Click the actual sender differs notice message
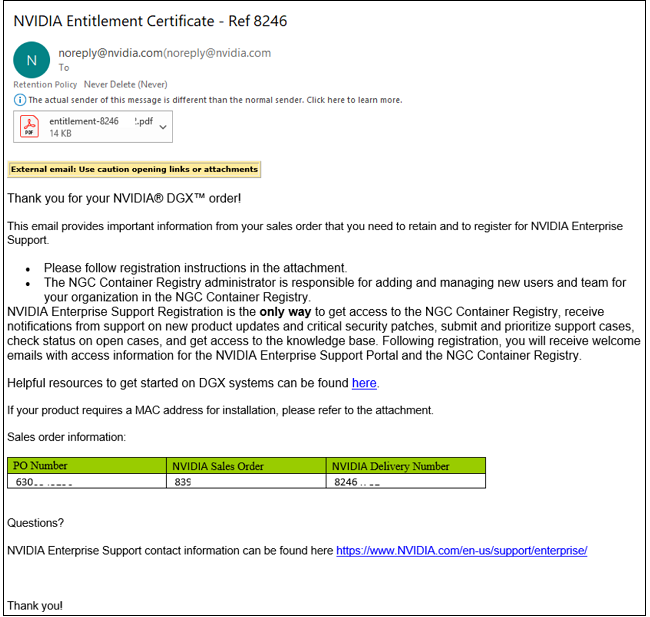The height and width of the screenshot is (617, 650). coord(215,100)
